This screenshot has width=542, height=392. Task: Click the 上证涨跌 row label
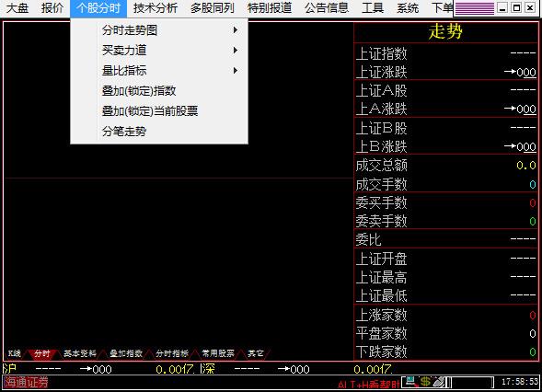pos(382,72)
